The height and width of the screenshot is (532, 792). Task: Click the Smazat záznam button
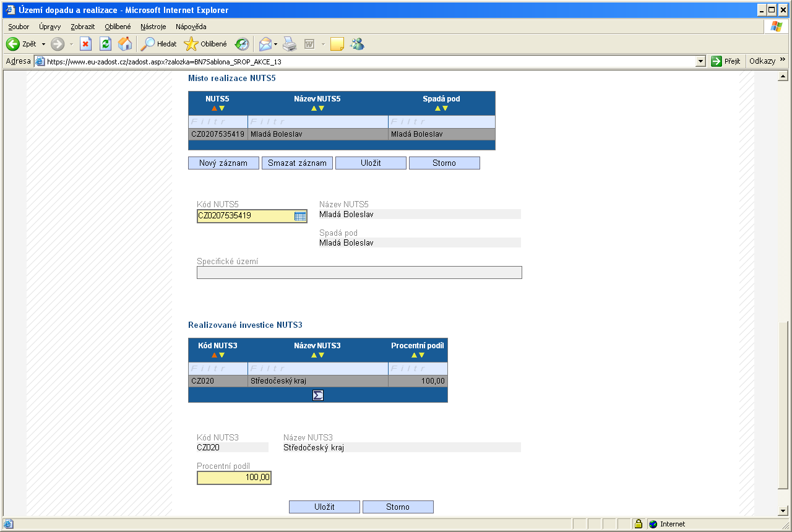(x=298, y=163)
